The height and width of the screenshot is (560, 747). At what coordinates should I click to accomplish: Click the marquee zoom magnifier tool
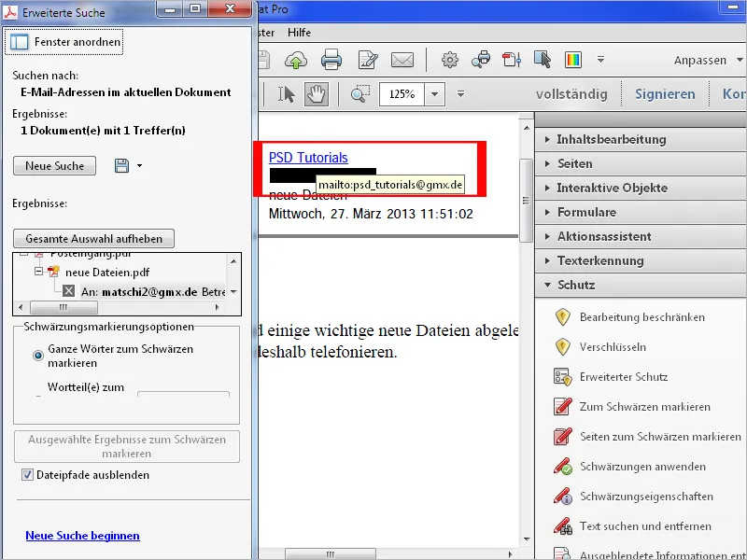pos(360,94)
